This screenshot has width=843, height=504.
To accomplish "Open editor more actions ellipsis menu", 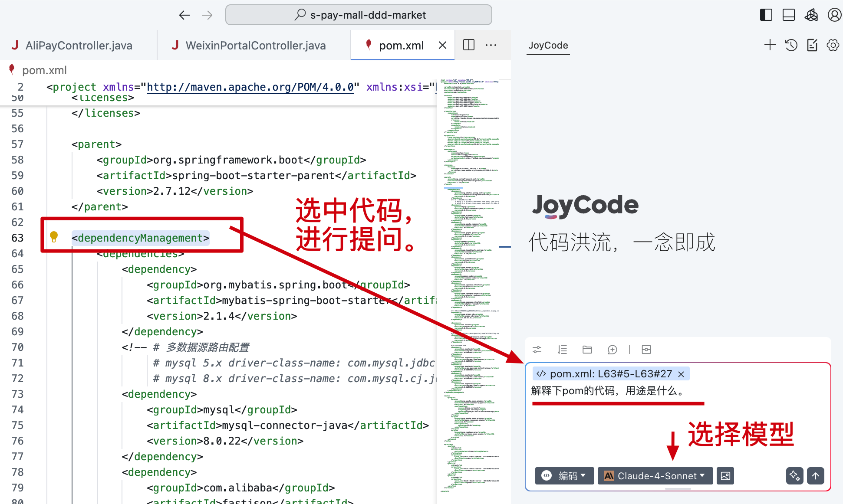I will (491, 45).
